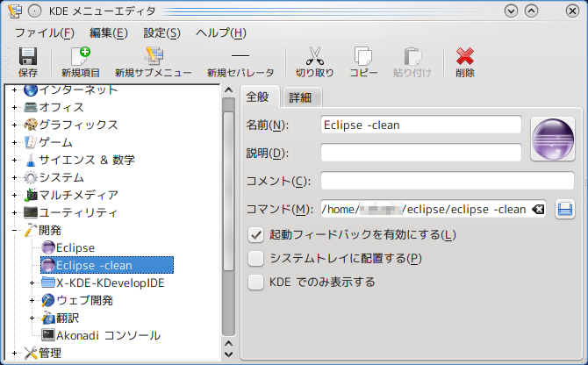
Task: Click the ゲーム cards icon
Action: [x=31, y=142]
